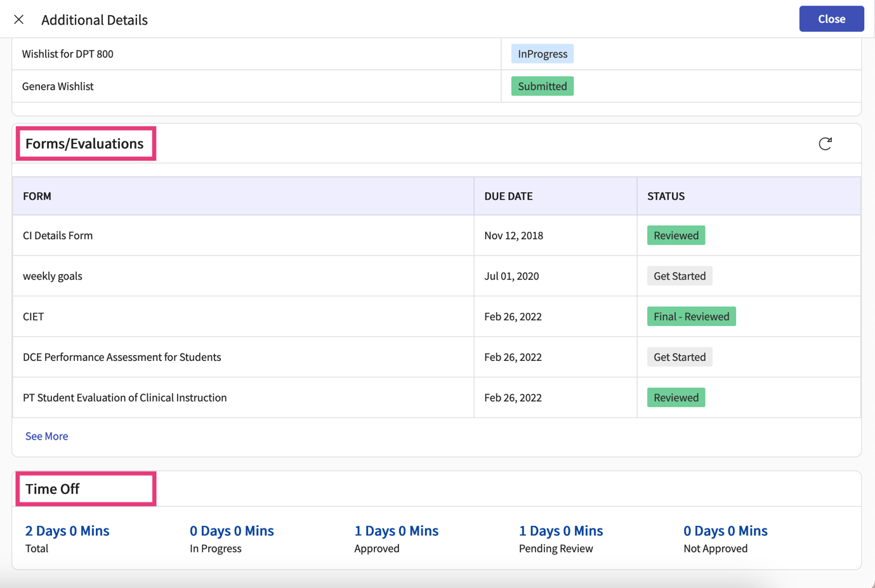Viewport: 875px width, 588px height.
Task: Click the STATUS column header
Action: coord(666,196)
